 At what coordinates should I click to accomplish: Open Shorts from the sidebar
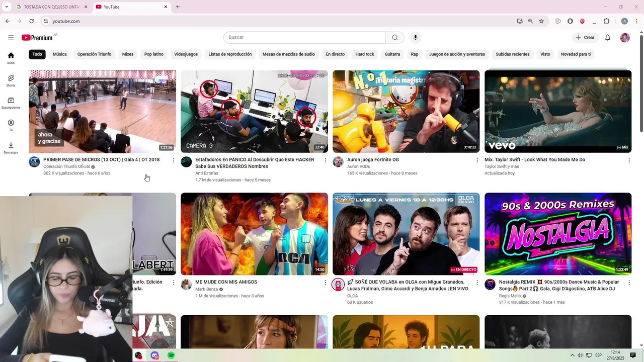[x=11, y=80]
